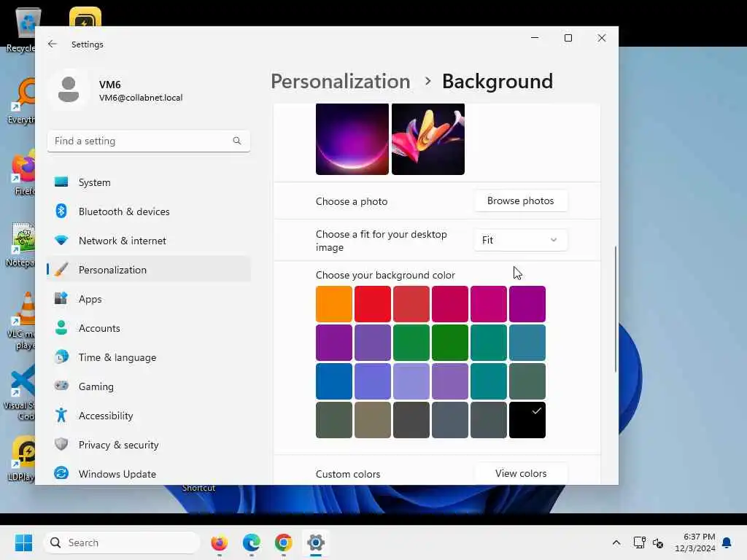Select the royal blue background color

(x=333, y=381)
